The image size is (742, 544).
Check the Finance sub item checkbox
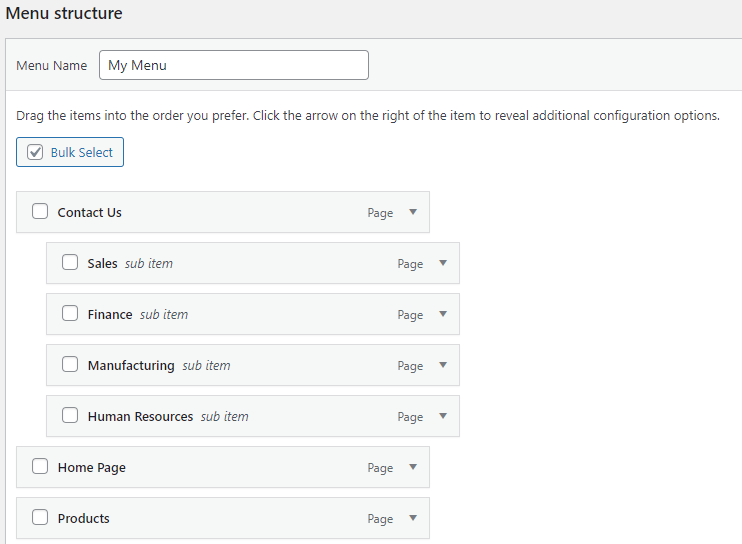[70, 314]
